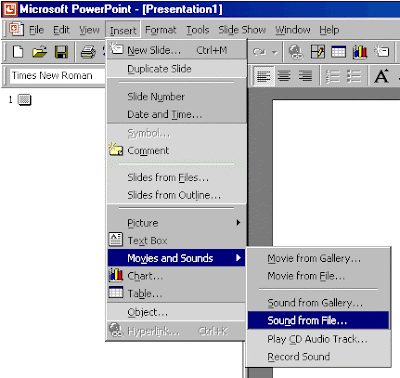Choose Chart from Insert menu
Viewport: 400px width, 378px height.
[177, 276]
